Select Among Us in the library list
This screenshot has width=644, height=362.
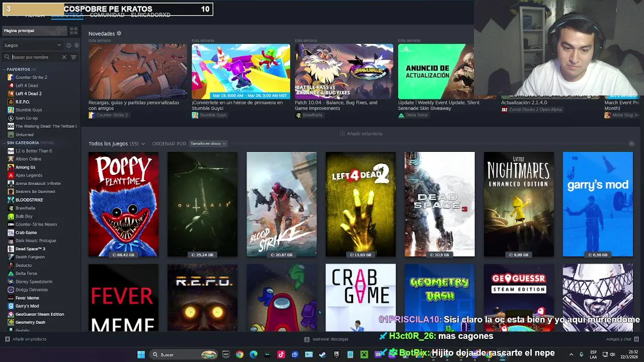25,167
